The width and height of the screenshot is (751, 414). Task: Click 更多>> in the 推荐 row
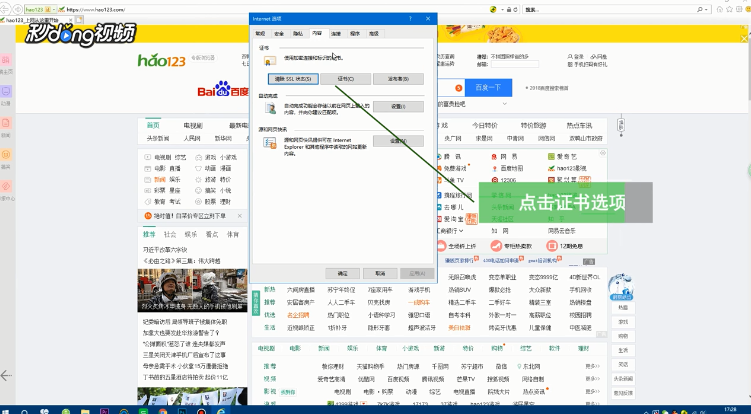[x=592, y=366]
